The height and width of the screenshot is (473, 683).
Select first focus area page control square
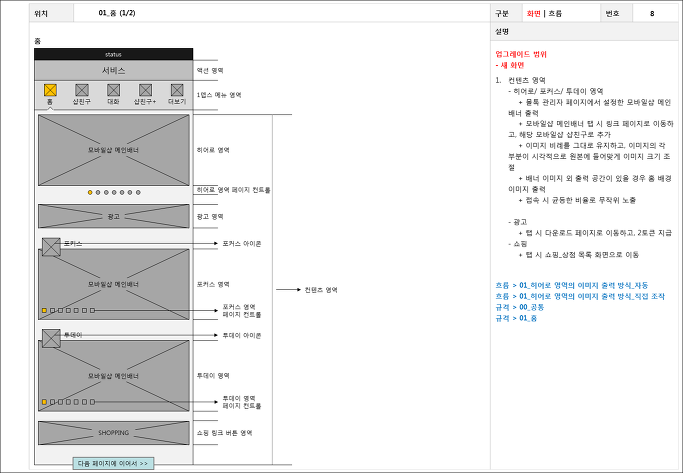(44, 311)
